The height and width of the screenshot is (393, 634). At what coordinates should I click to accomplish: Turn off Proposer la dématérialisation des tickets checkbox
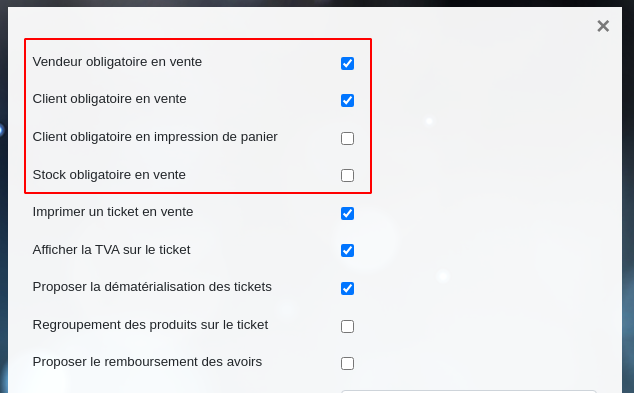point(347,288)
